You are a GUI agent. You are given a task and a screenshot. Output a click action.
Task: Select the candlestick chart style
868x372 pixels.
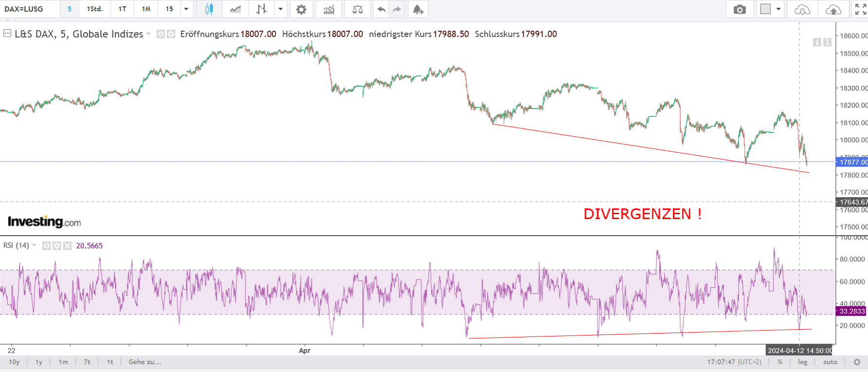[x=209, y=9]
